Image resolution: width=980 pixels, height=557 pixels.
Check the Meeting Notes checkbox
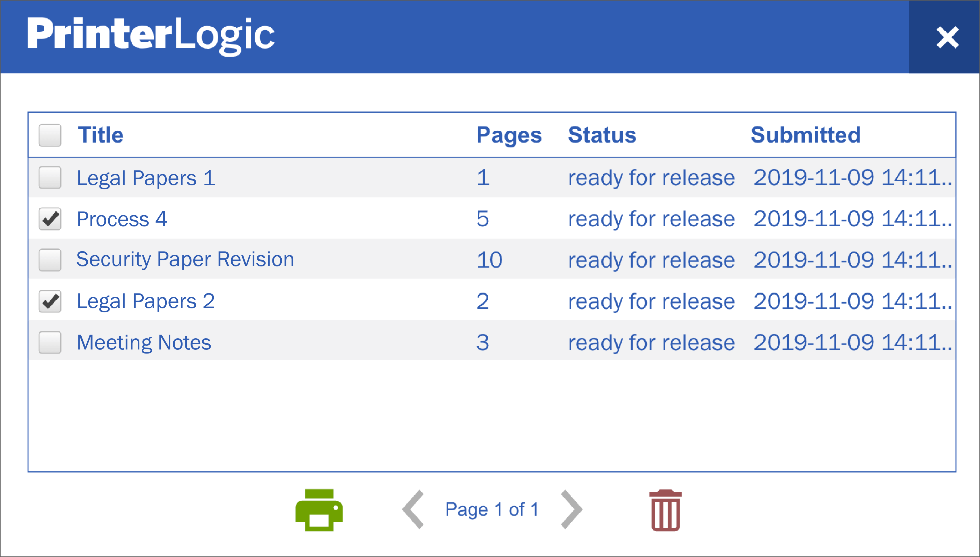click(x=50, y=342)
